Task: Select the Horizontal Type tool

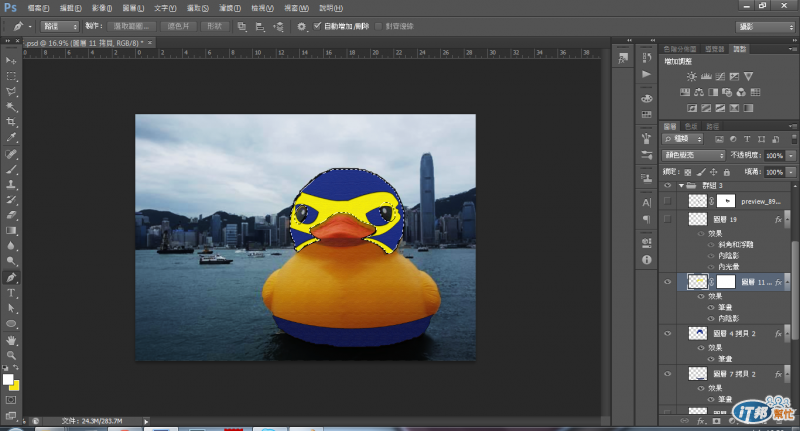Action: pos(11,293)
